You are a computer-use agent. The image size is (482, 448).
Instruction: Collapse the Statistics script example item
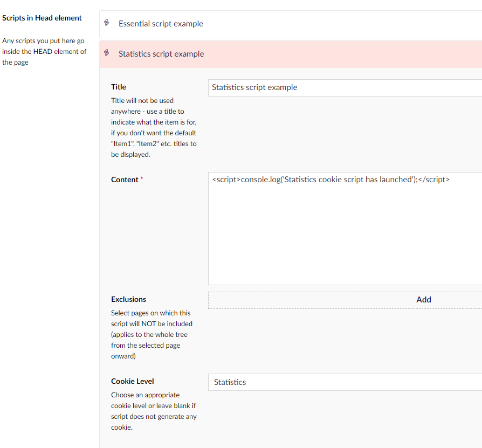tap(161, 54)
